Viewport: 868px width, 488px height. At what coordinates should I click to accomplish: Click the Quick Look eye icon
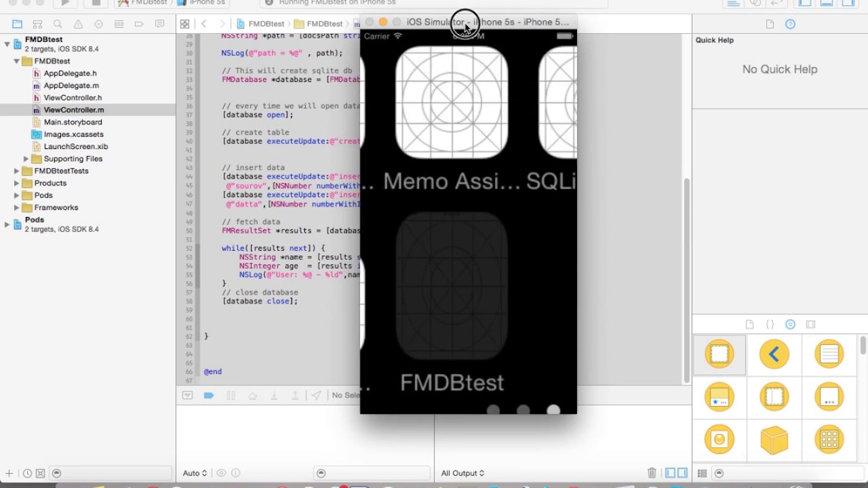click(221, 473)
